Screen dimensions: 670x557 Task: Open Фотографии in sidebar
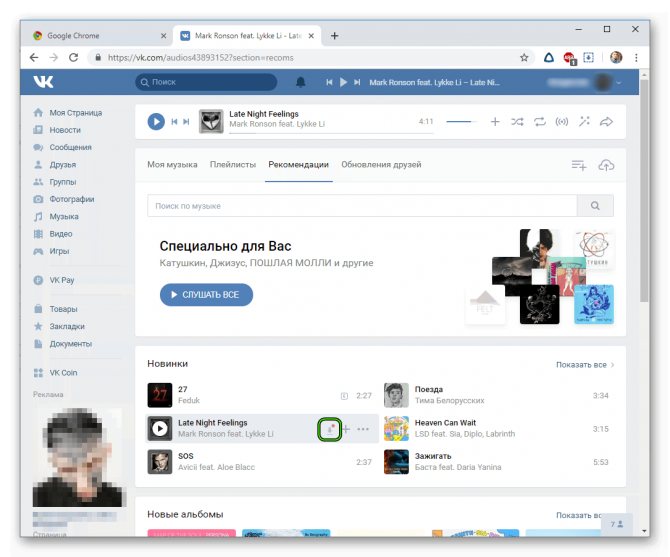pyautogui.click(x=64, y=199)
